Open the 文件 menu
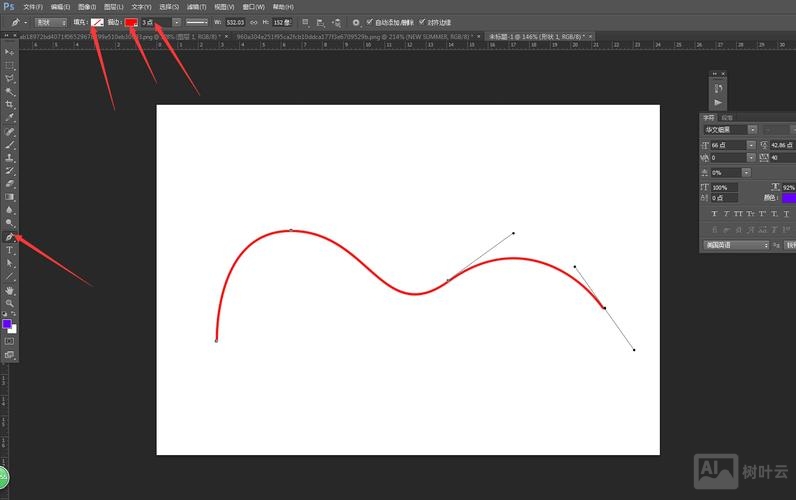Screen dimensions: 796x500 33,7
